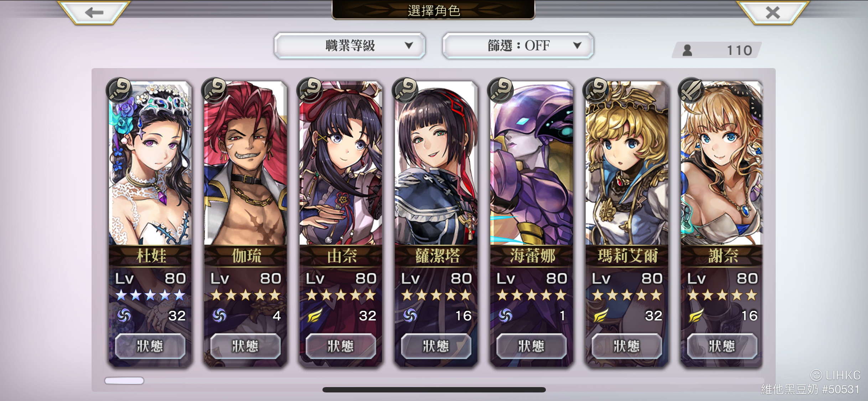This screenshot has width=868, height=401.
Task: Click the character count icon showing 110
Action: tap(687, 50)
